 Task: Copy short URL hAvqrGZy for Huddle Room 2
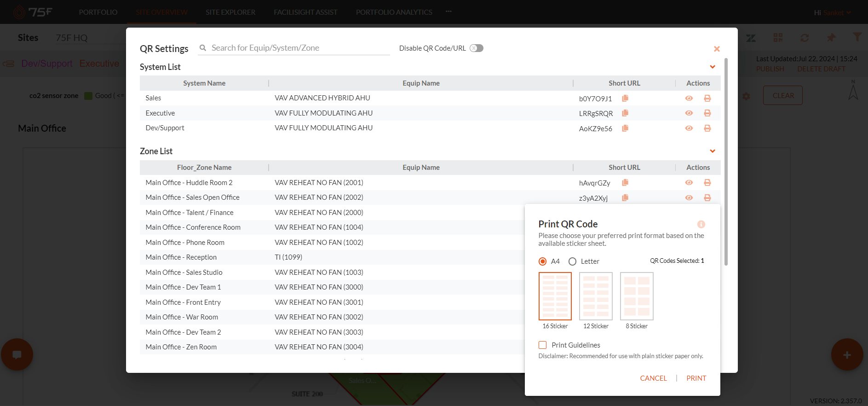point(625,183)
